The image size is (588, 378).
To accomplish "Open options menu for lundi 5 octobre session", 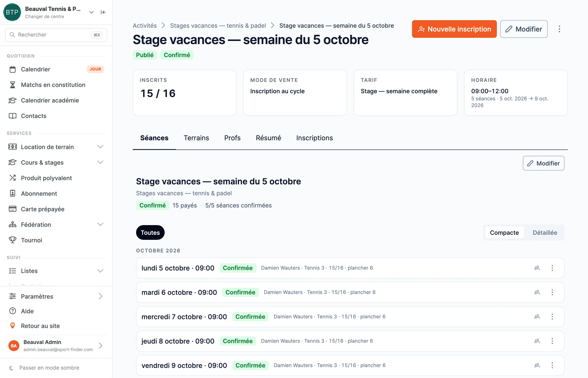I will point(552,268).
